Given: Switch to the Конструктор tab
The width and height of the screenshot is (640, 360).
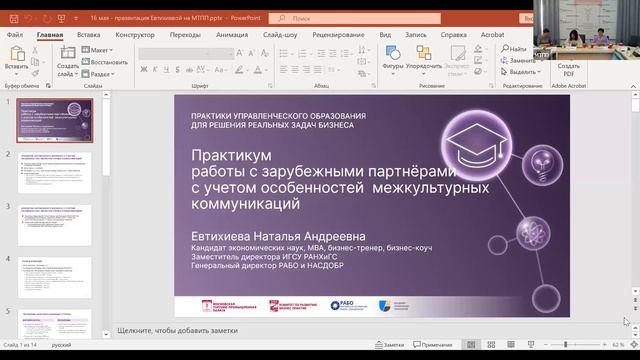Looking at the screenshot, I should pos(135,35).
